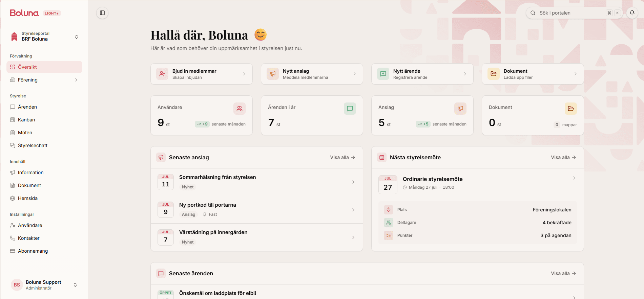This screenshot has width=644, height=299.
Task: Click users icon in Användare stat card
Action: click(x=240, y=109)
